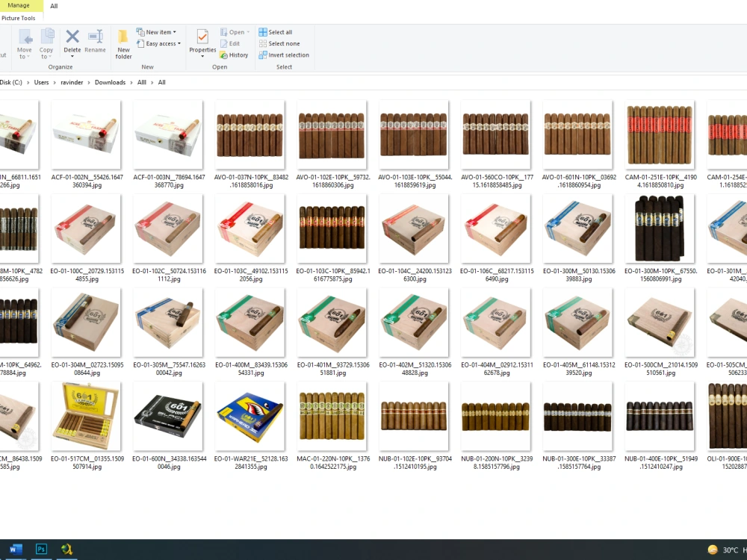The image size is (747, 560).
Task: Select CAM-01-251E-10PK thumbnail
Action: (660, 134)
